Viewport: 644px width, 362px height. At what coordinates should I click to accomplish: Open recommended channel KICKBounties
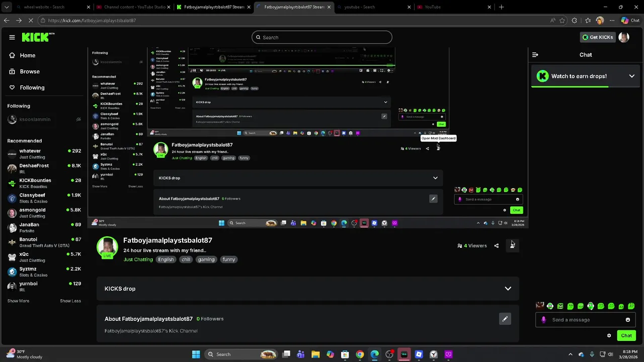pos(44,183)
